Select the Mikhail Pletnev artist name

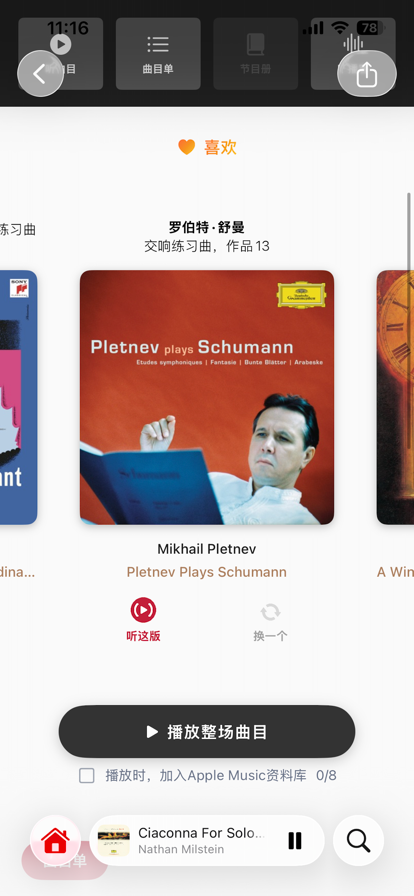206,549
